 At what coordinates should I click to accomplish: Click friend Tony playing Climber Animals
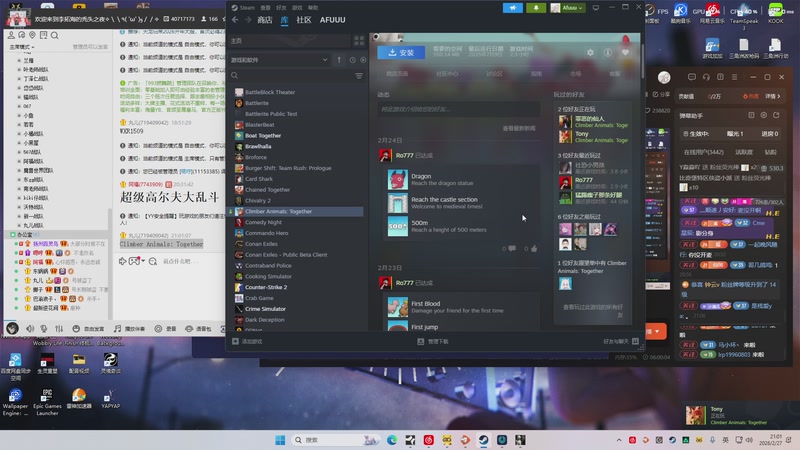click(593, 137)
